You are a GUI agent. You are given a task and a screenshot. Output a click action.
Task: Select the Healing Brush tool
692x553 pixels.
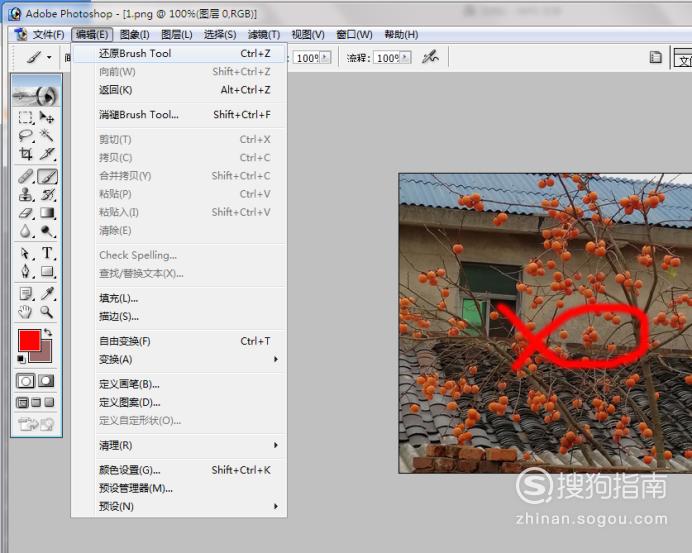pos(26,177)
